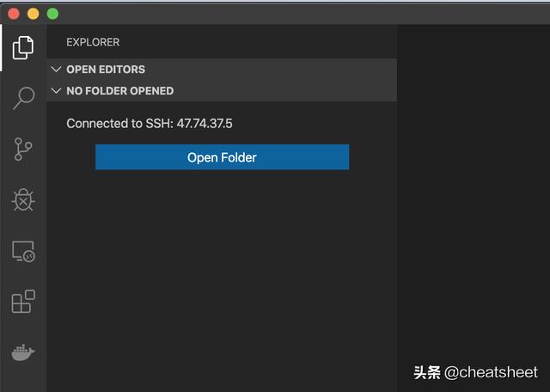Open the Debug bug icon
550x392 pixels.
pos(23,199)
